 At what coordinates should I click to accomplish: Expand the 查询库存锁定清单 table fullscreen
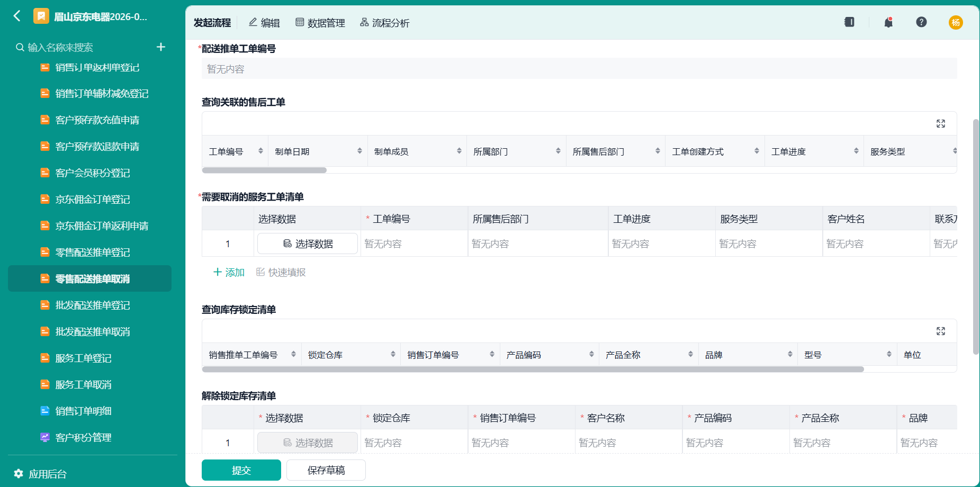click(x=941, y=331)
